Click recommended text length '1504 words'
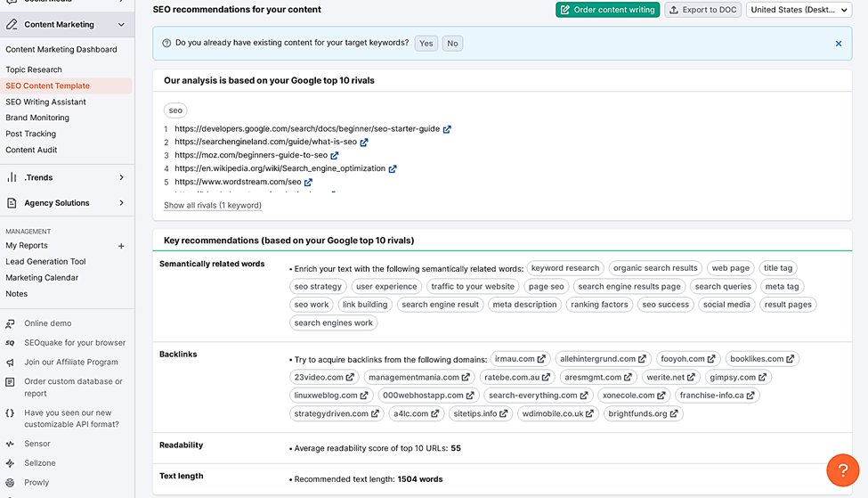The width and height of the screenshot is (868, 498). click(x=420, y=479)
